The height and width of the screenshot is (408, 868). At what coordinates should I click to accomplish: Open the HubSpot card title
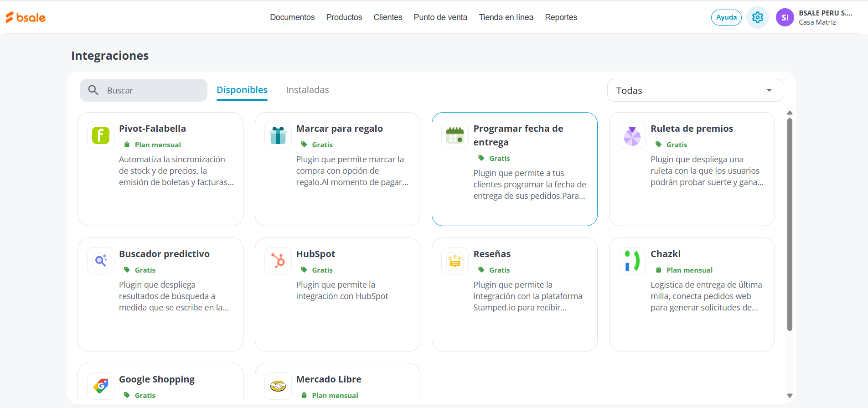pyautogui.click(x=315, y=254)
